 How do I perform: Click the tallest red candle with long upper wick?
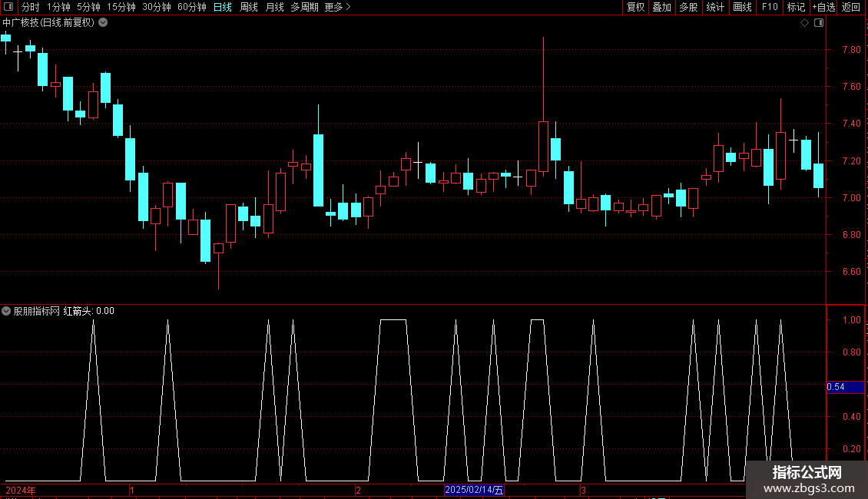pos(544,146)
